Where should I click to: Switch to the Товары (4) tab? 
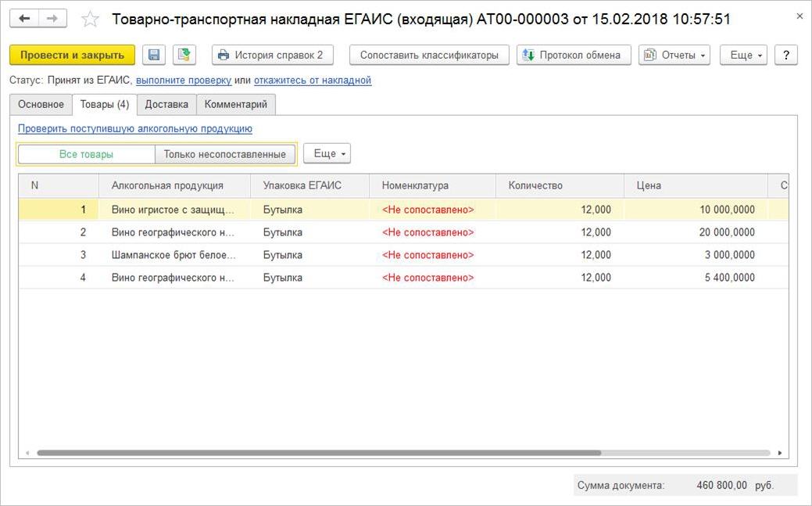(x=105, y=104)
